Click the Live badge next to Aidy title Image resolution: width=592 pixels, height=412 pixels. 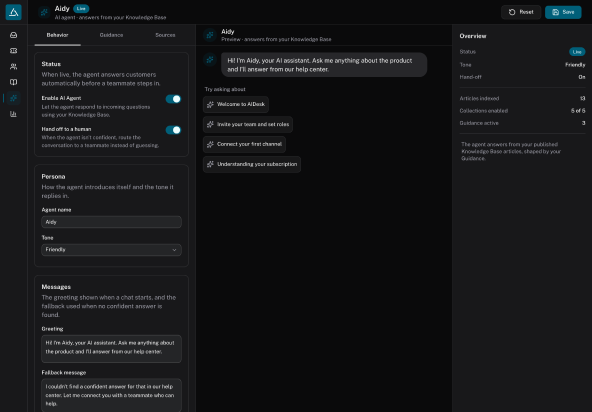pyautogui.click(x=81, y=8)
